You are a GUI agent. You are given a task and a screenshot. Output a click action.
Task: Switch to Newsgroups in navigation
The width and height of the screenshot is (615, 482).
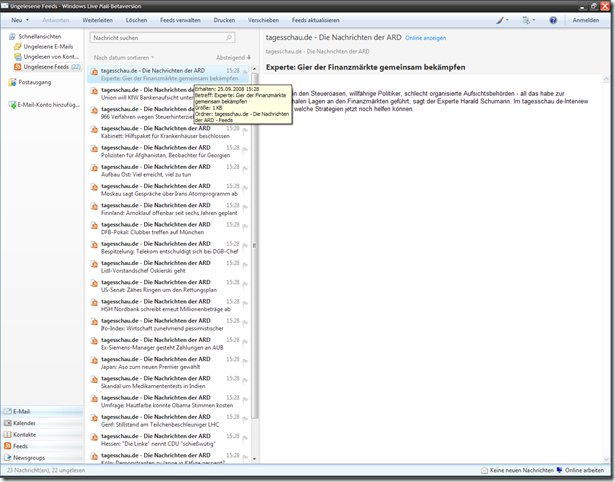pos(42,458)
